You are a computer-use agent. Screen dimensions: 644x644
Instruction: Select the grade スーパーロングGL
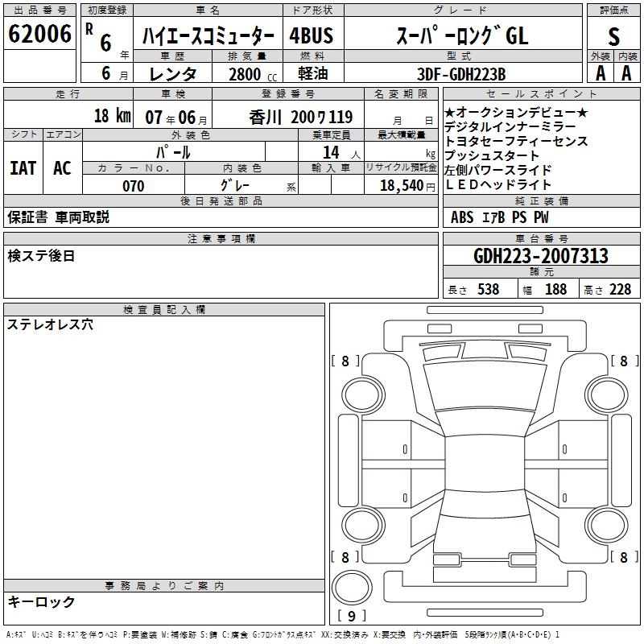coord(463,36)
